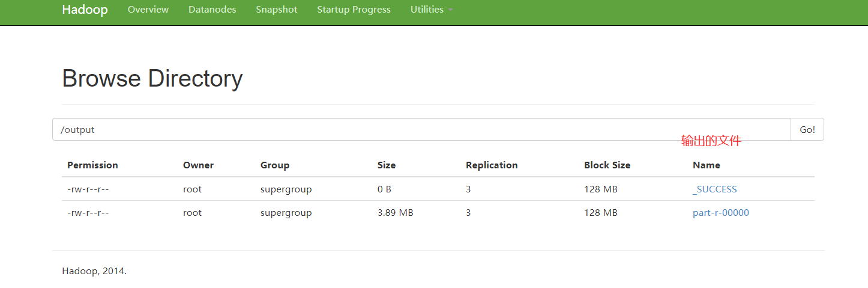Click the Hadoop, 2014 footer text
868x288 pixels.
[94, 271]
